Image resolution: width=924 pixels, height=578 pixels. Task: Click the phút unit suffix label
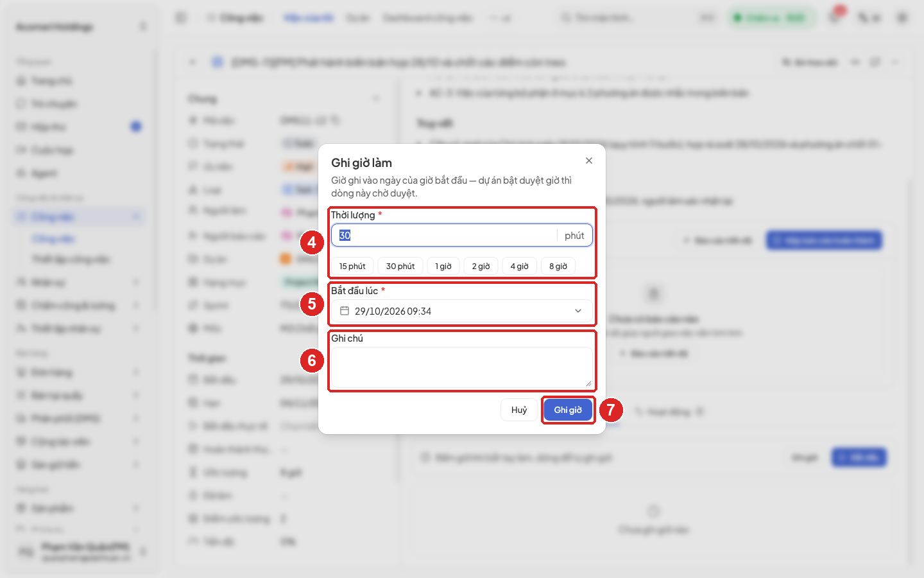pos(574,236)
